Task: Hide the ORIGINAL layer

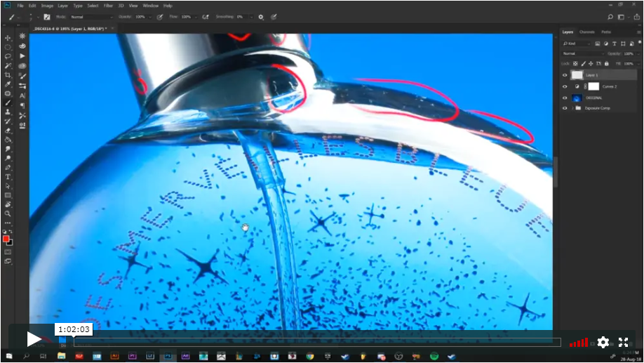Action: (x=565, y=98)
